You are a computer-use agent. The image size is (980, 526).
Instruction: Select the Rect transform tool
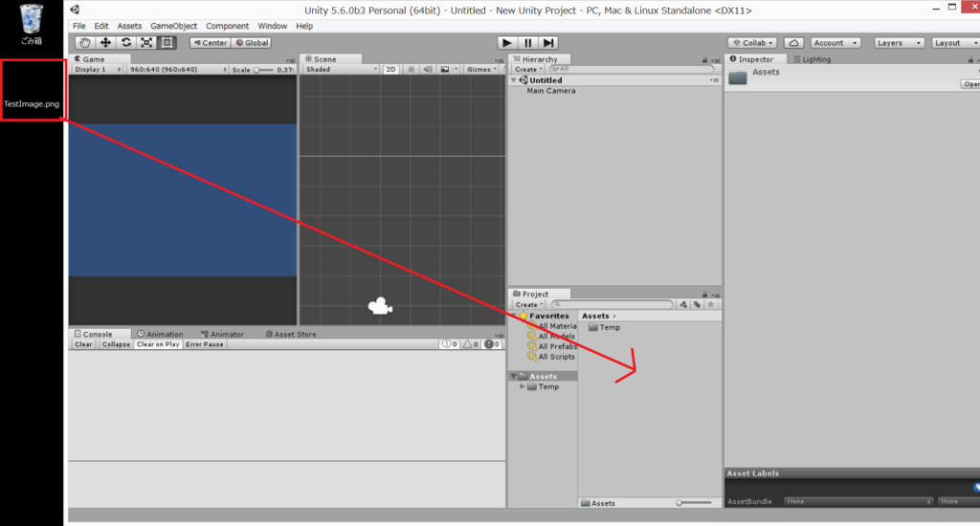click(167, 42)
